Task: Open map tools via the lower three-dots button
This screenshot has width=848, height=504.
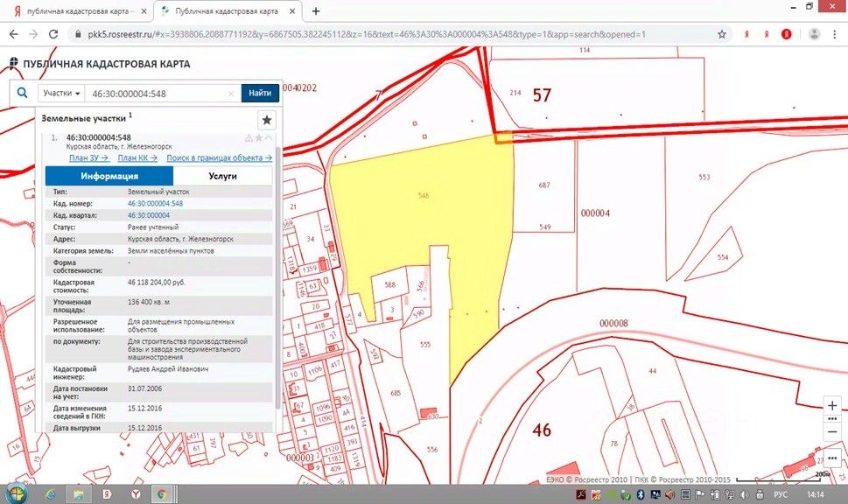Action: coord(832,458)
